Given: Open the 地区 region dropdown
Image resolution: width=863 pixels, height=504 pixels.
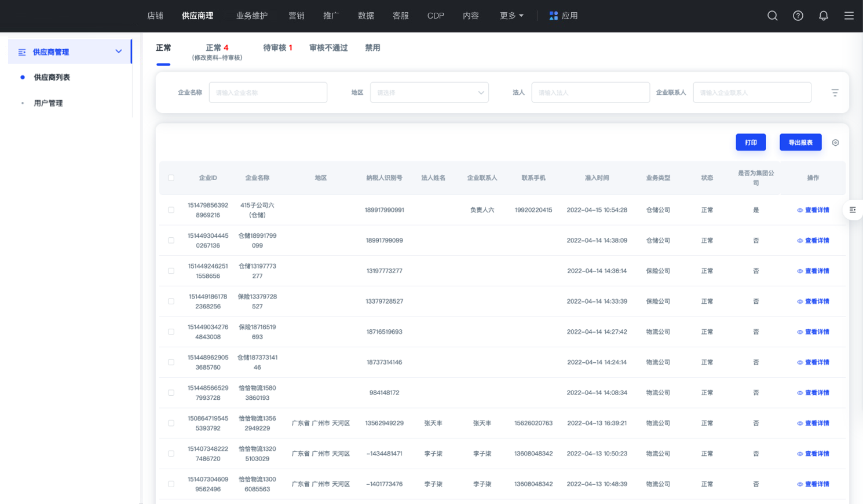Looking at the screenshot, I should (x=429, y=93).
